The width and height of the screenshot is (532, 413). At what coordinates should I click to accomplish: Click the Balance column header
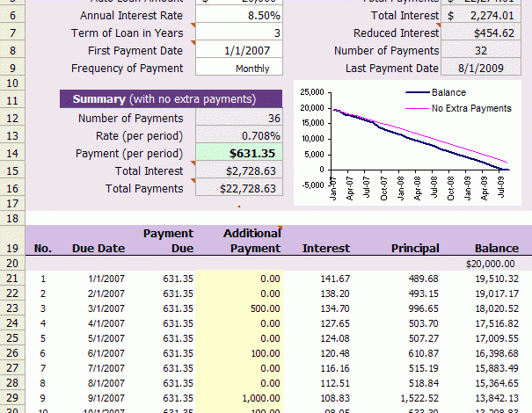click(x=497, y=248)
